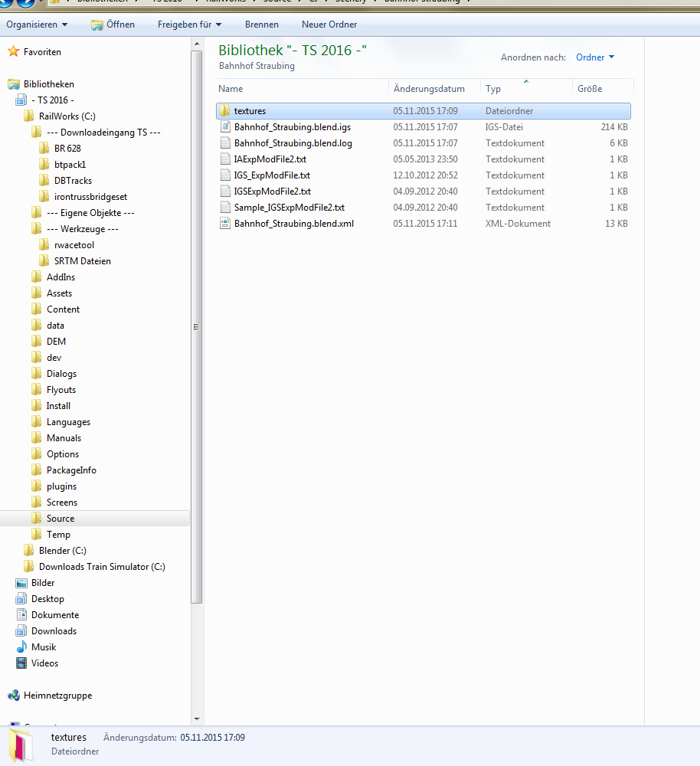Click the navigation pane scroll down arrow
700x766 pixels.
click(x=197, y=719)
